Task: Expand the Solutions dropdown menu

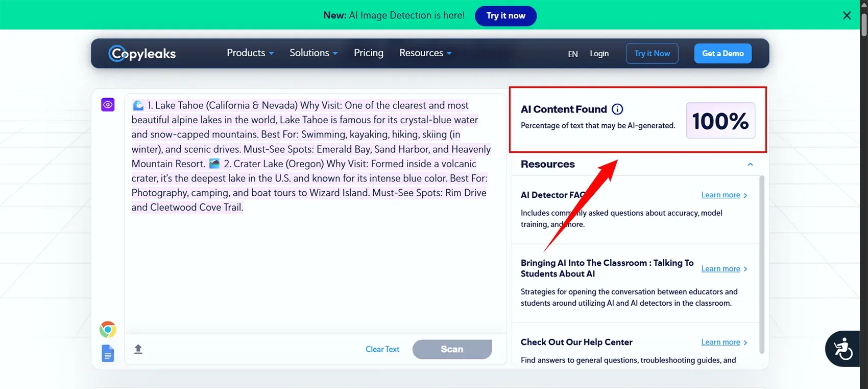Action: [313, 53]
